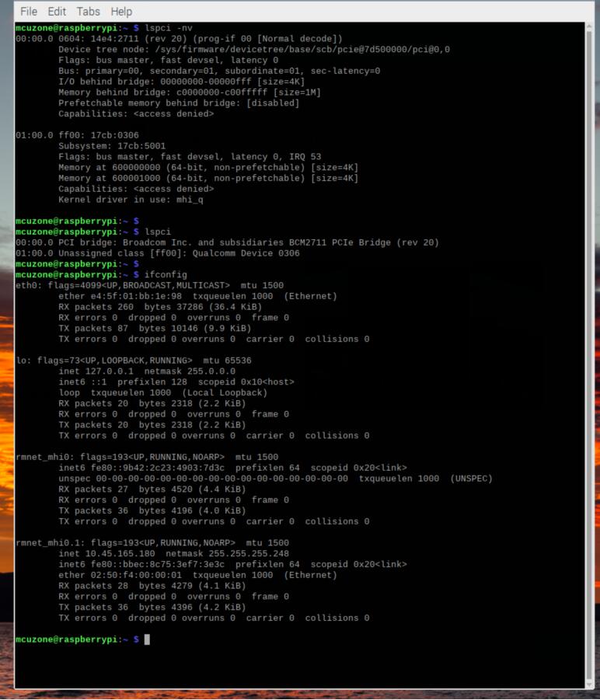The image size is (600, 700).
Task: Click 'Qualcomm Device 0306' line
Action: click(x=157, y=253)
